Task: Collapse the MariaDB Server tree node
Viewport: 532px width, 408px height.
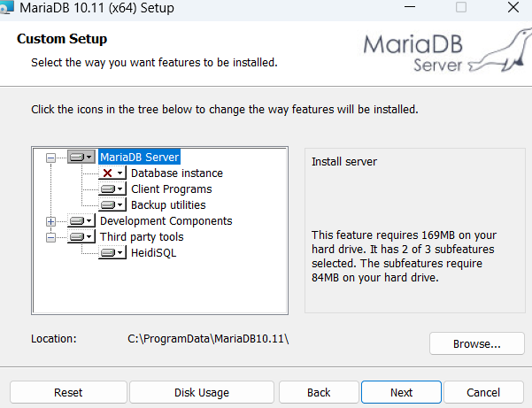Action: [50, 158]
